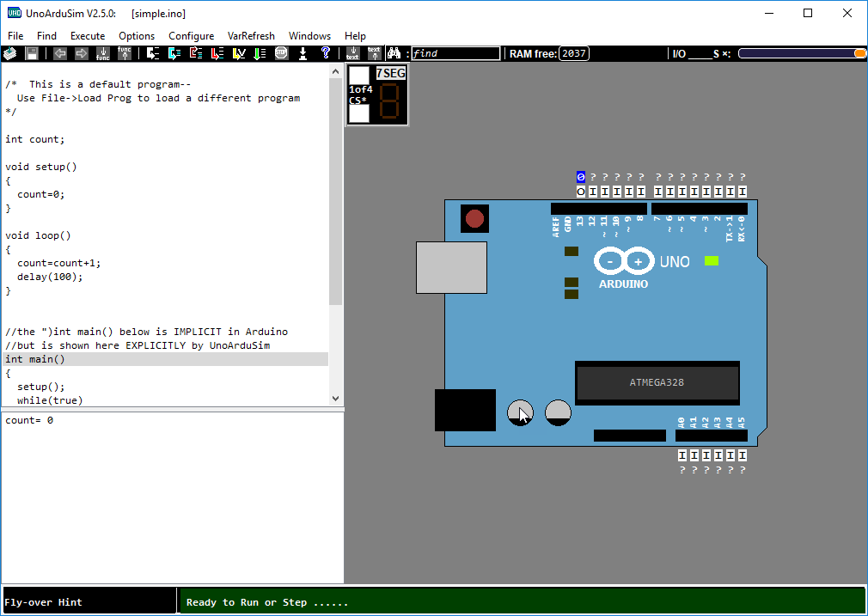Click the 'text' down-arrow find-next icon

[352, 53]
